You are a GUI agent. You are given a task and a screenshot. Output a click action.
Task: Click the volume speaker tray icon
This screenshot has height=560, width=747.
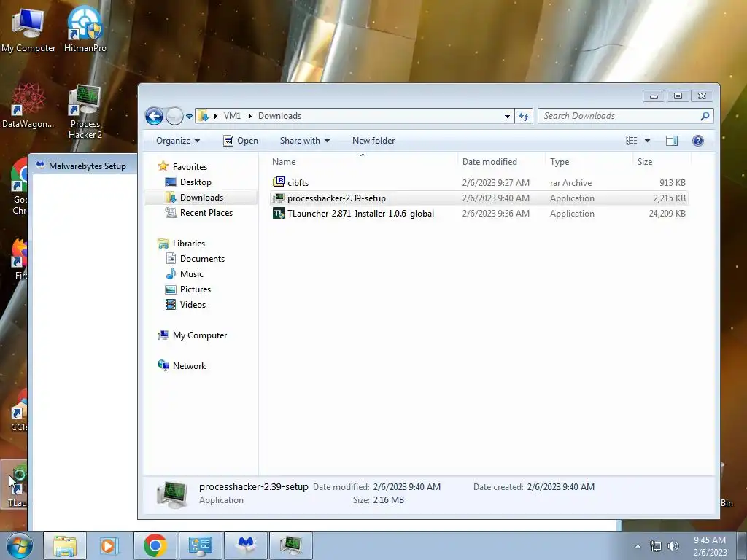click(673, 546)
